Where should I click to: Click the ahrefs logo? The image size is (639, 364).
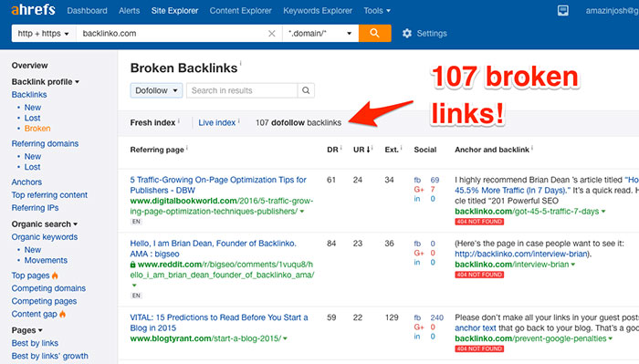coord(33,10)
